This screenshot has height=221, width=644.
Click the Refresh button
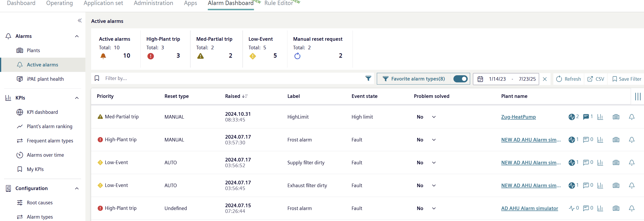(x=568, y=79)
